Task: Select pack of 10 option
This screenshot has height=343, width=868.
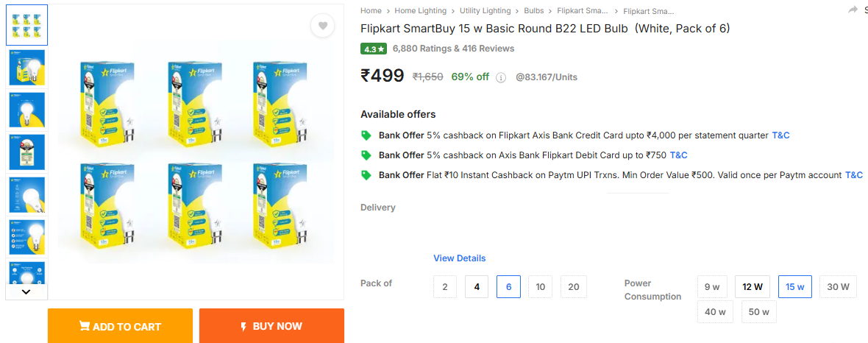Action: point(540,286)
